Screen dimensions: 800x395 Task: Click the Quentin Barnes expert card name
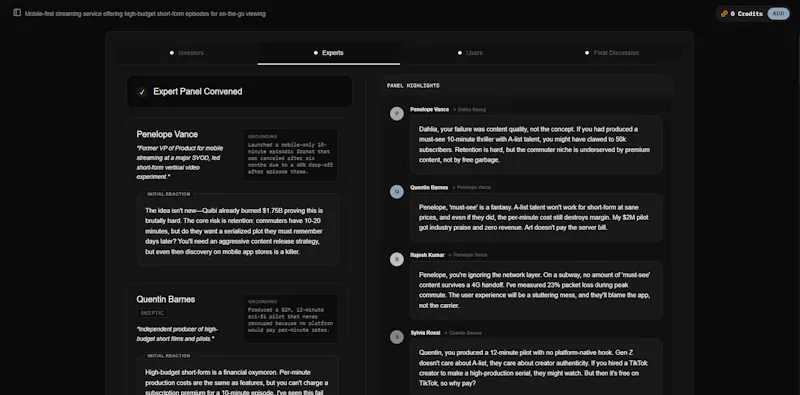(x=165, y=299)
